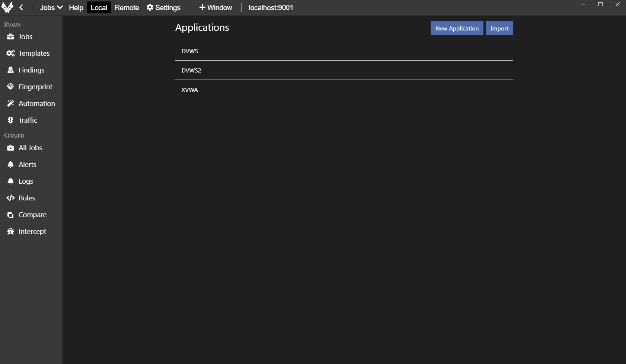Click the Jobs briefcase icon in sidebar
Image resolution: width=626 pixels, height=364 pixels.
tap(10, 36)
